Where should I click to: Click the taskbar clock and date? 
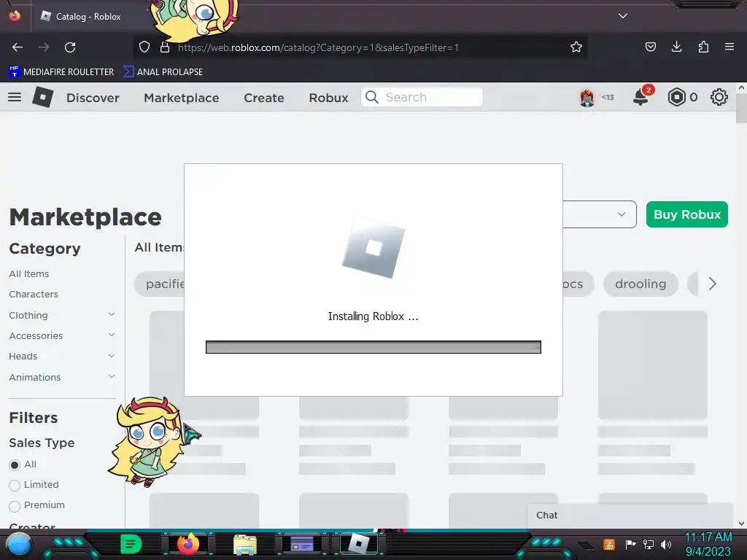(708, 544)
